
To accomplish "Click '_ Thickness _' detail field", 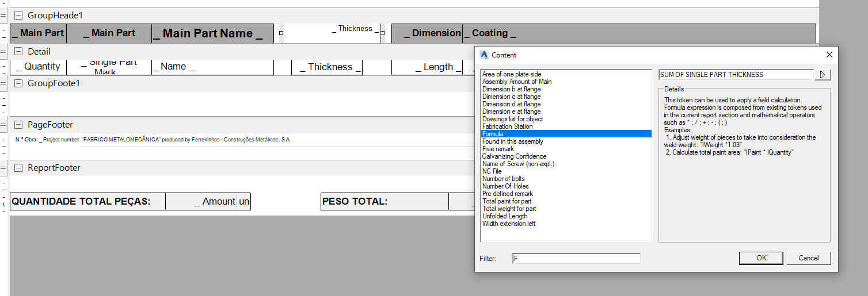I will click(327, 67).
